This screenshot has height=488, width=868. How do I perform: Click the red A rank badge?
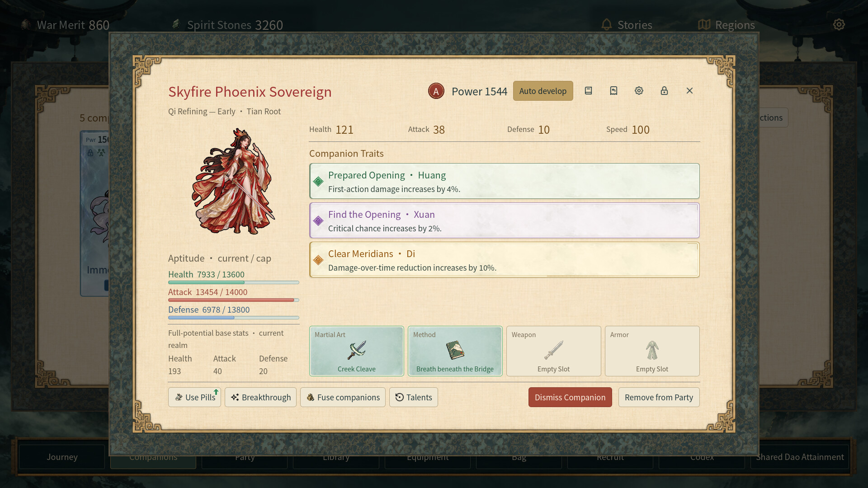point(436,91)
